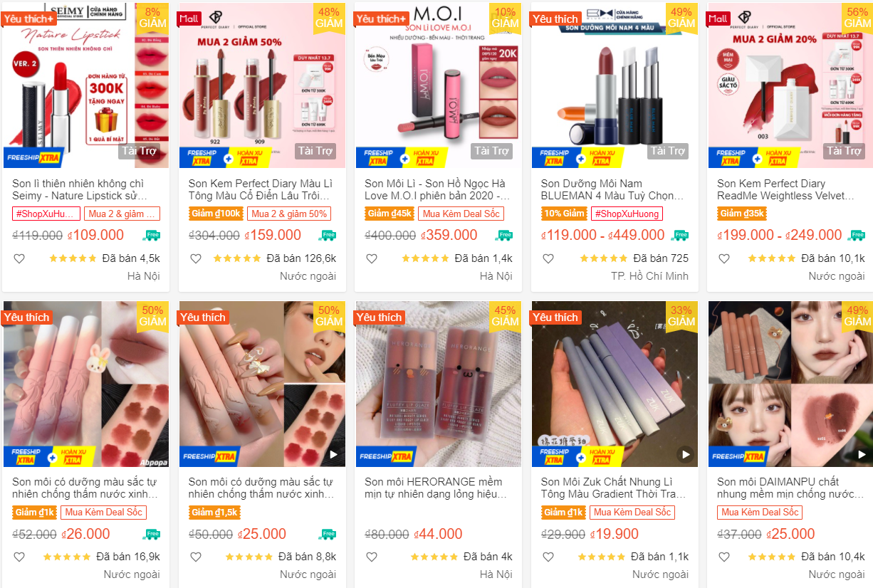Click play icon on HERORANGE product video
Image resolution: width=873 pixels, height=588 pixels.
coord(509,454)
